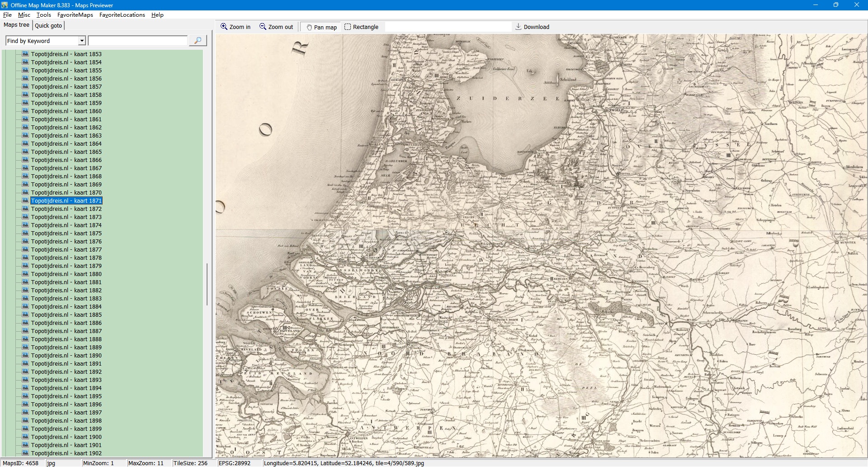Screen dimensions: 868x467
Task: Select Topotijdreis.nl kaart 1890 in tree
Action: [x=66, y=355]
